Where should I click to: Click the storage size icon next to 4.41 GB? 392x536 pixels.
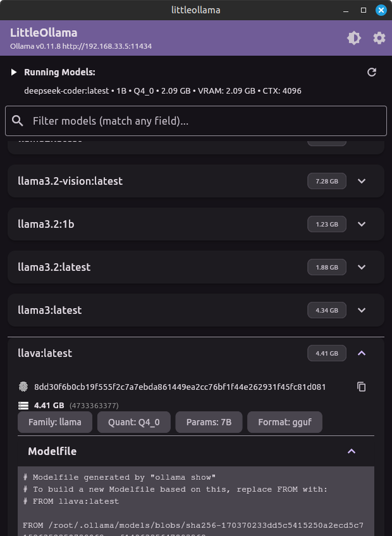[x=23, y=406]
